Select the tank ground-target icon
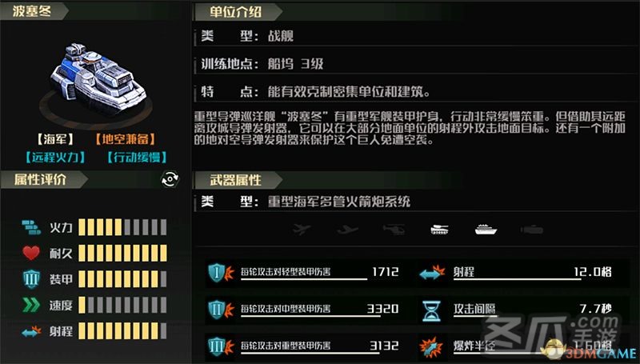 pos(439,230)
